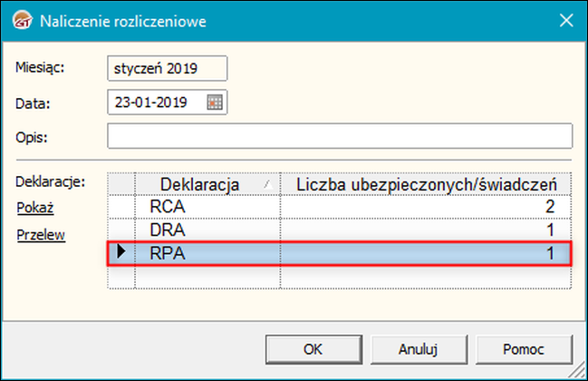
Task: Open the Przelew link
Action: (x=41, y=235)
